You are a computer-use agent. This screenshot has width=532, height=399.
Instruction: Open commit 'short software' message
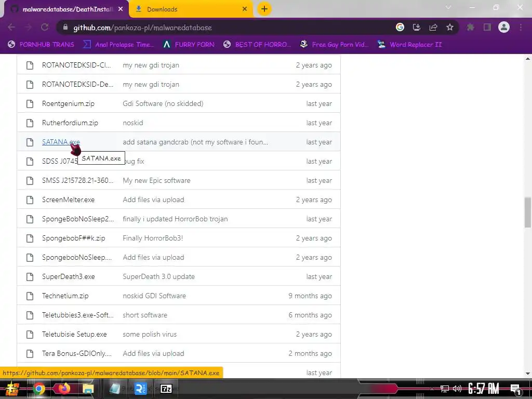[145, 315]
